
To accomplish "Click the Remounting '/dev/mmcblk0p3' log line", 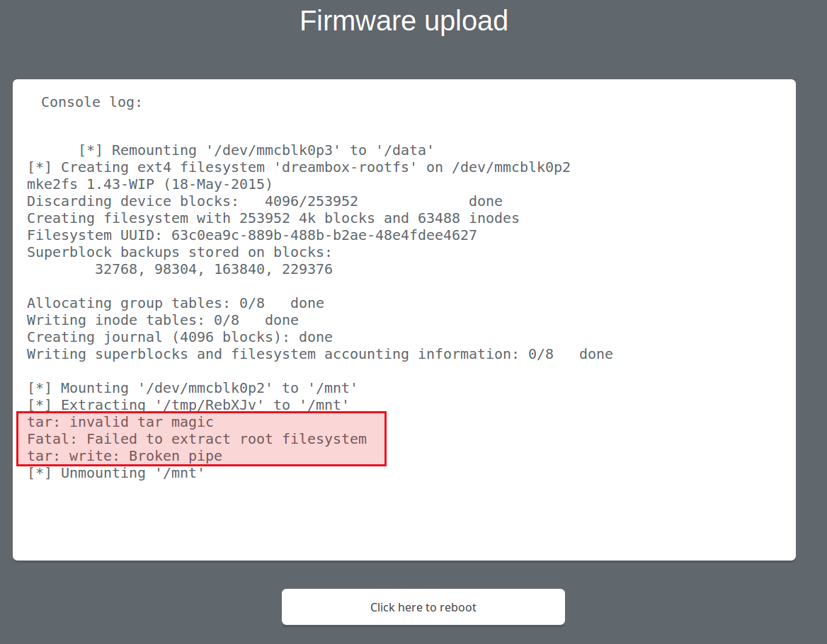I will coord(256,150).
